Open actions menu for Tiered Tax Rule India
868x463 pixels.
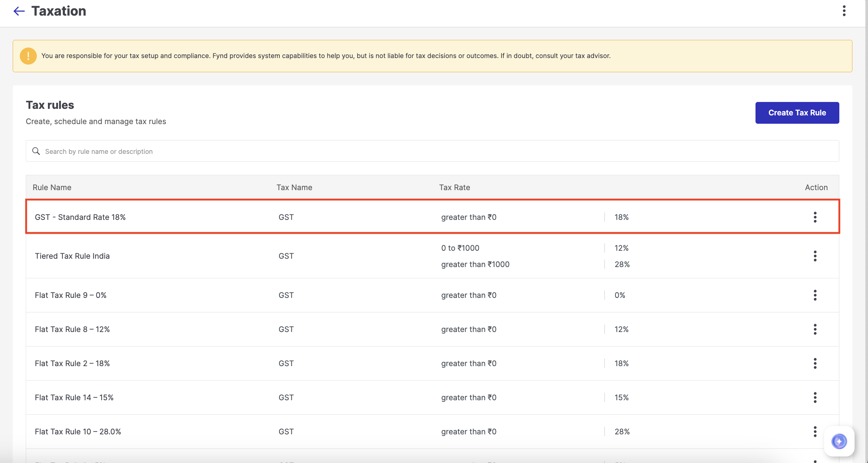pos(815,256)
